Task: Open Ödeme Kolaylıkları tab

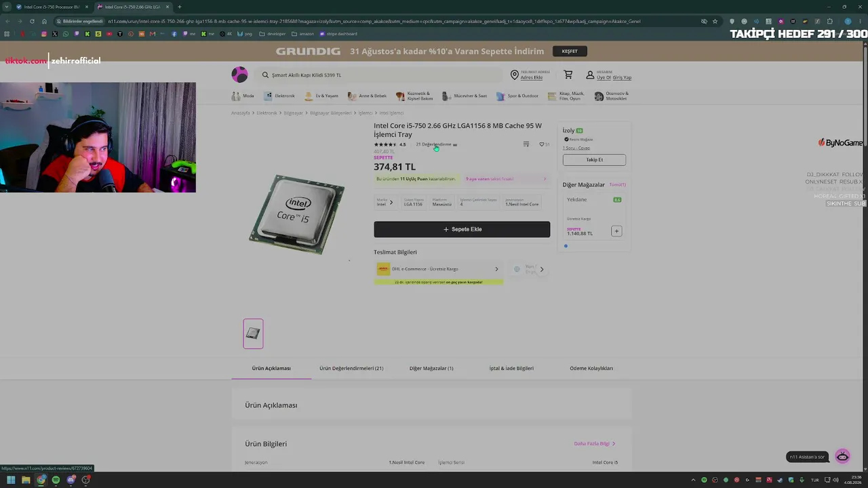Action: [x=591, y=368]
